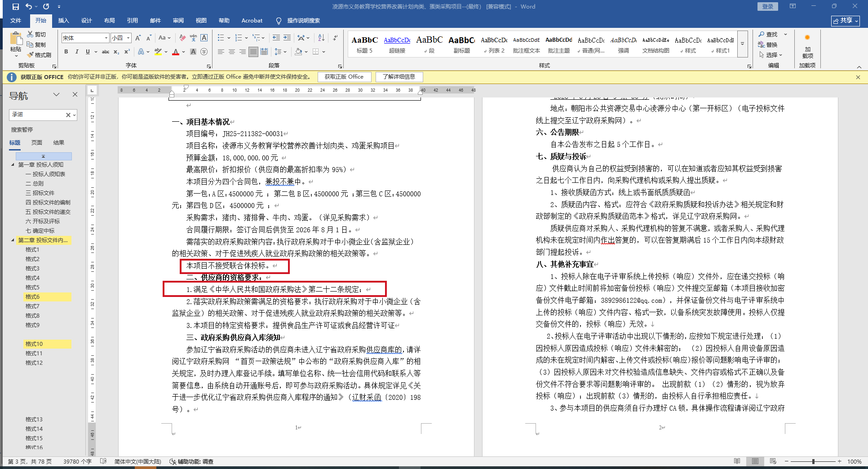
Task: Paste using the 粘贴 clipboard icon
Action: click(x=16, y=40)
